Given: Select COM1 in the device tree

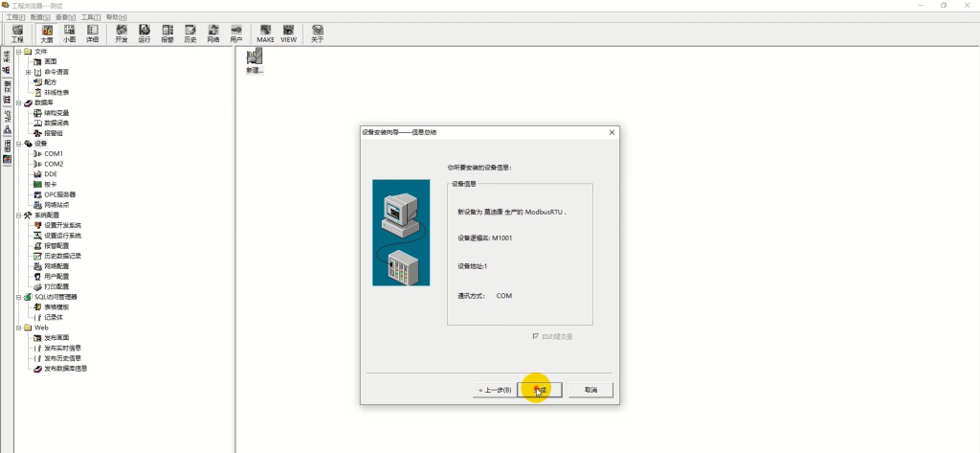Looking at the screenshot, I should [x=53, y=153].
